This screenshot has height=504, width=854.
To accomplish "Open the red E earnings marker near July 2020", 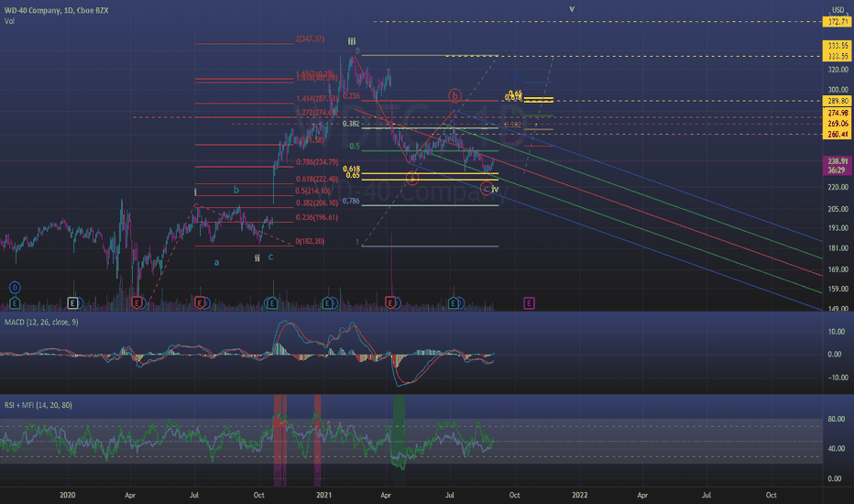I will click(x=200, y=303).
